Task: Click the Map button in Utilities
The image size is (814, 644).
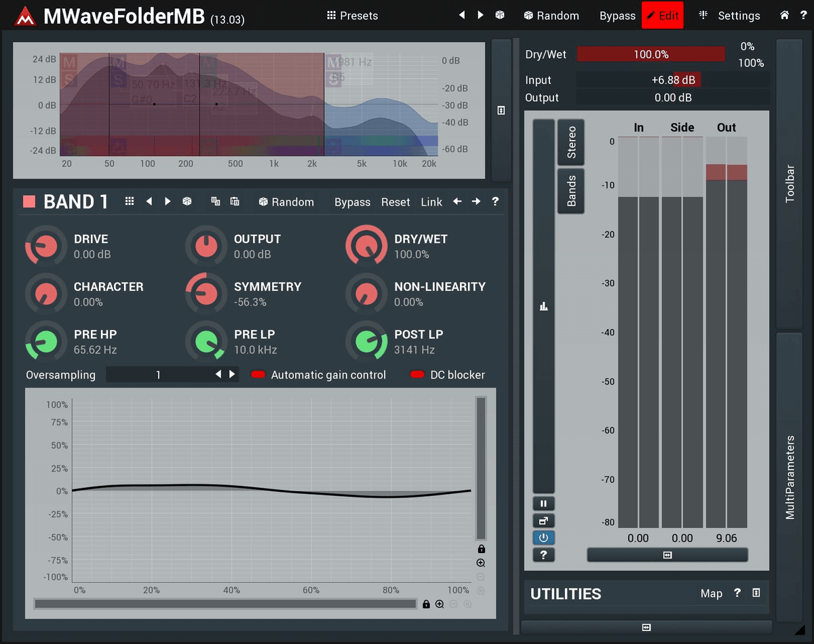Action: (x=711, y=593)
